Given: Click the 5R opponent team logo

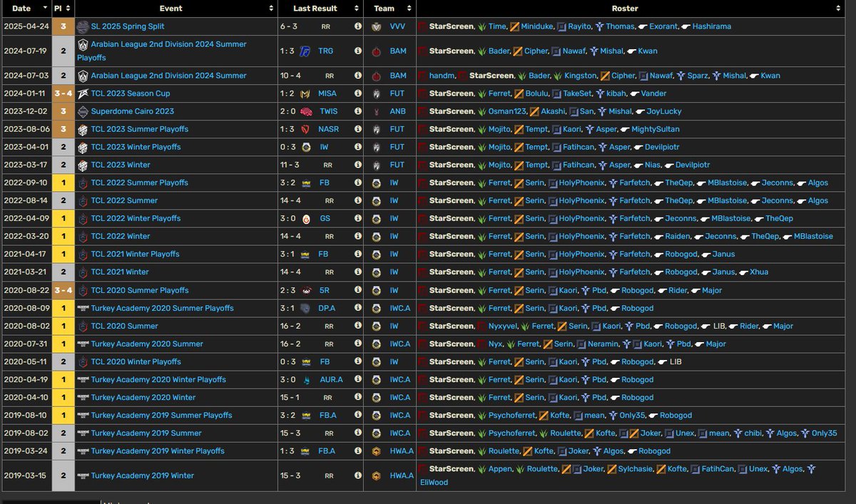Looking at the screenshot, I should pos(305,290).
